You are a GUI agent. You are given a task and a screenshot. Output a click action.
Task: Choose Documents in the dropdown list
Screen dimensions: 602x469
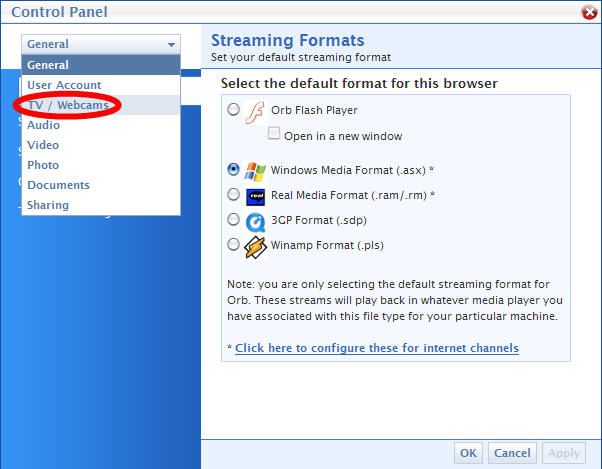tap(101, 185)
